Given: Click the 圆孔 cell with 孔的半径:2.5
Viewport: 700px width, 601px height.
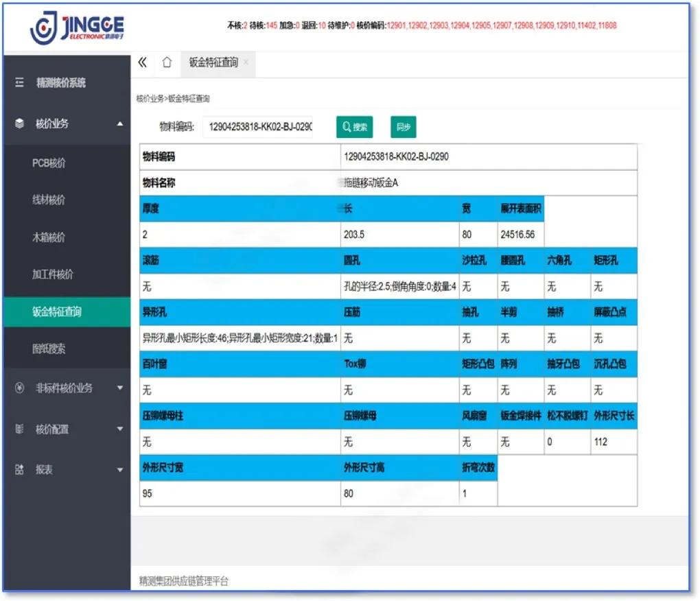Looking at the screenshot, I should [400, 287].
